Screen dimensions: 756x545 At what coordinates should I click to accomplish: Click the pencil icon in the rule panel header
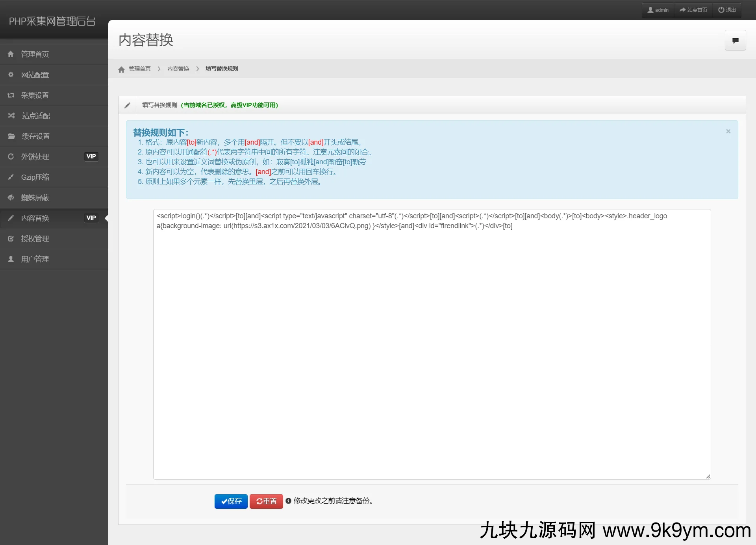click(x=127, y=105)
